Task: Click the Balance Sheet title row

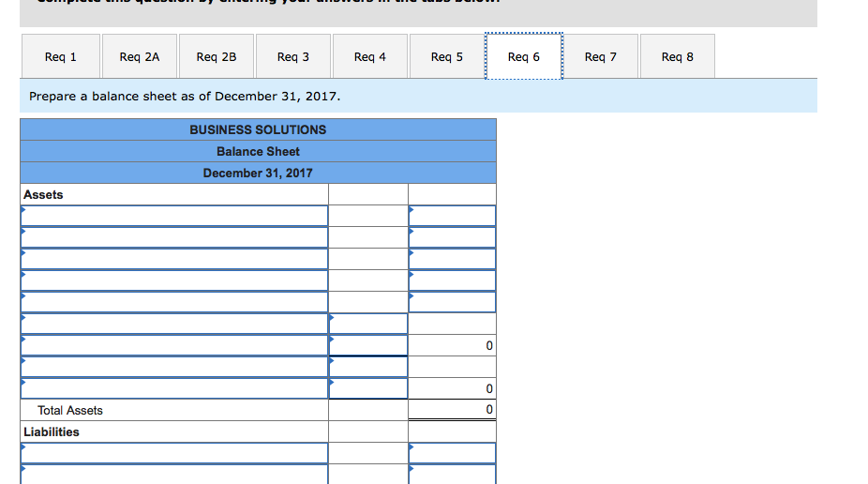Action: (x=258, y=151)
